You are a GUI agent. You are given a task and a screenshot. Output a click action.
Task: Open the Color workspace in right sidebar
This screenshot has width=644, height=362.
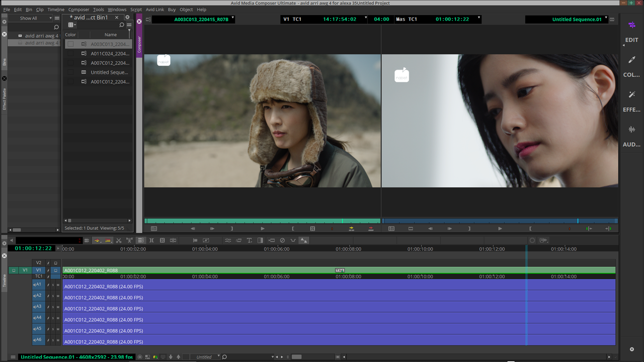[631, 66]
